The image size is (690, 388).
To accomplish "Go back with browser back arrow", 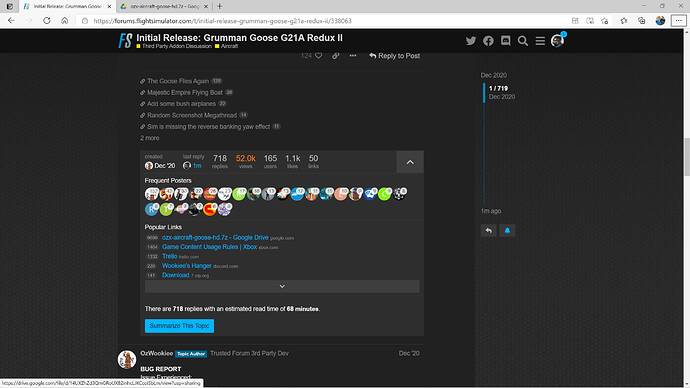I will click(x=11, y=21).
